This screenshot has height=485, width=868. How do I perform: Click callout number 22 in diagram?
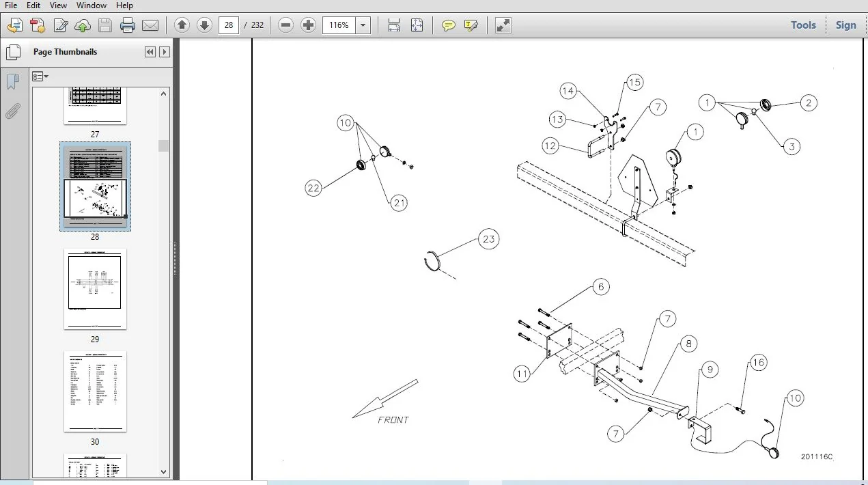tap(313, 188)
